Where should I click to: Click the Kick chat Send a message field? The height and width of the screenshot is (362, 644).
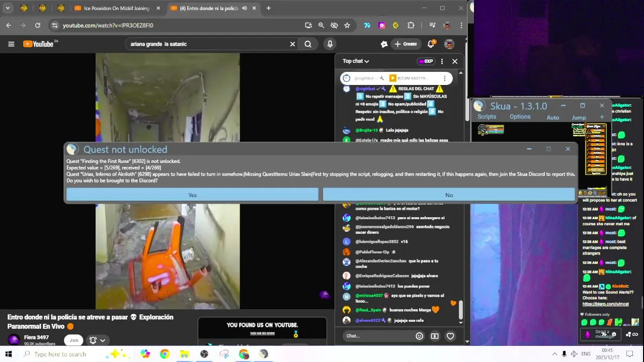(x=602, y=334)
